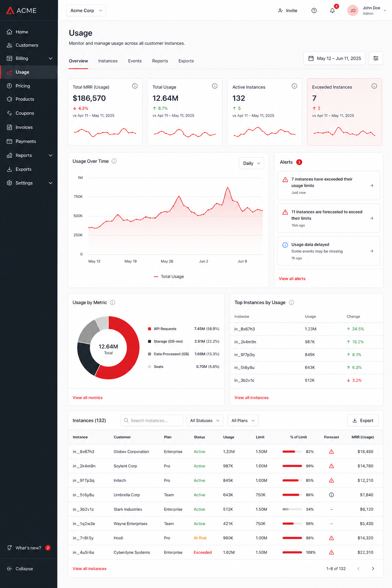Screen dimensions: 392x588
Task: Click info icon beside Usage Over Time
Action: pos(114,161)
